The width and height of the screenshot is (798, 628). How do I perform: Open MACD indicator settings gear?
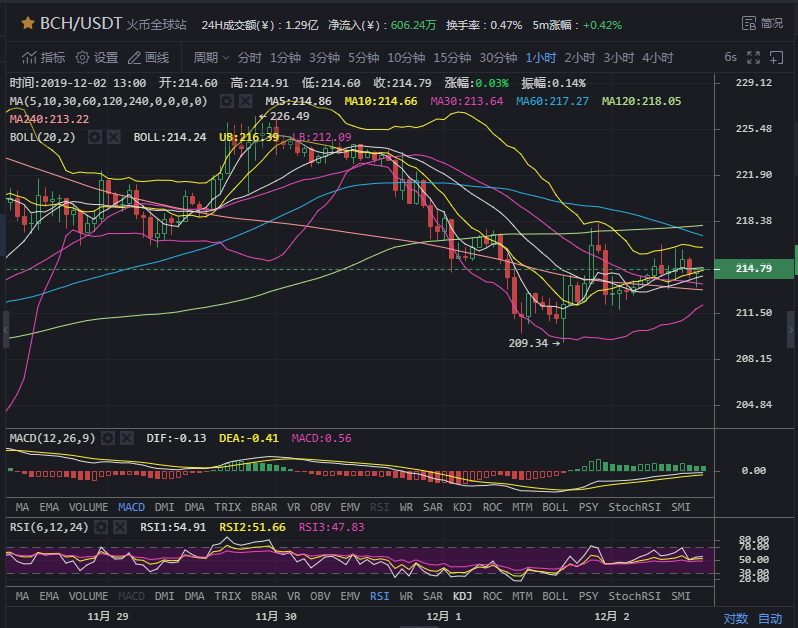pos(108,438)
